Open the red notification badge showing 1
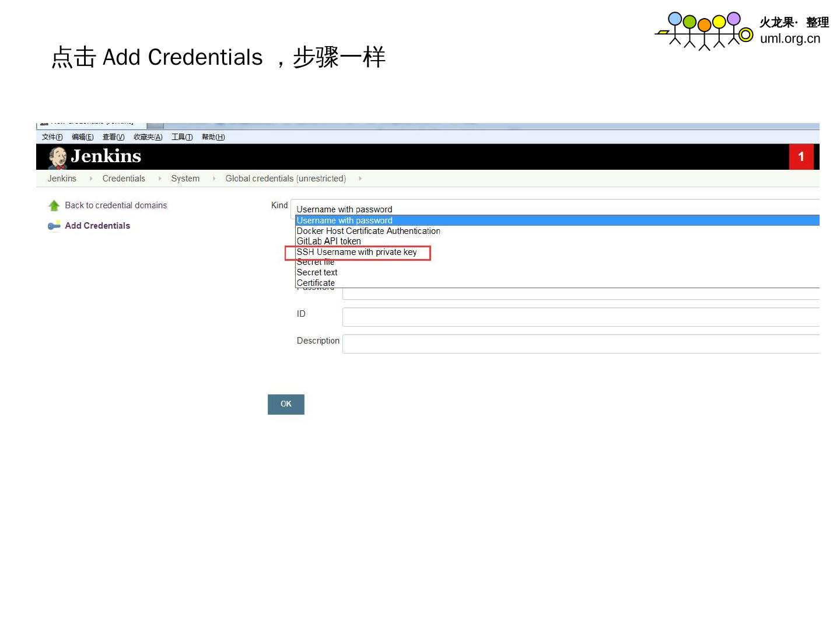This screenshot has height=630, width=840. (801, 156)
